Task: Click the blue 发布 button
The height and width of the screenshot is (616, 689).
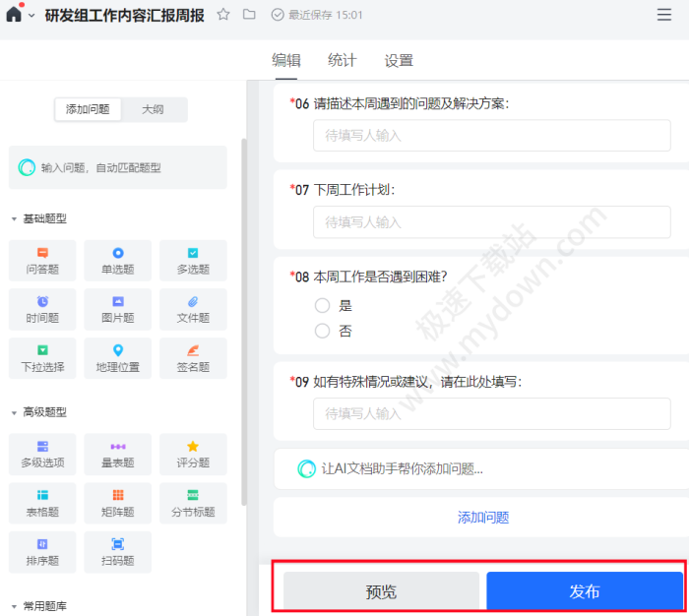Action: coord(584,591)
